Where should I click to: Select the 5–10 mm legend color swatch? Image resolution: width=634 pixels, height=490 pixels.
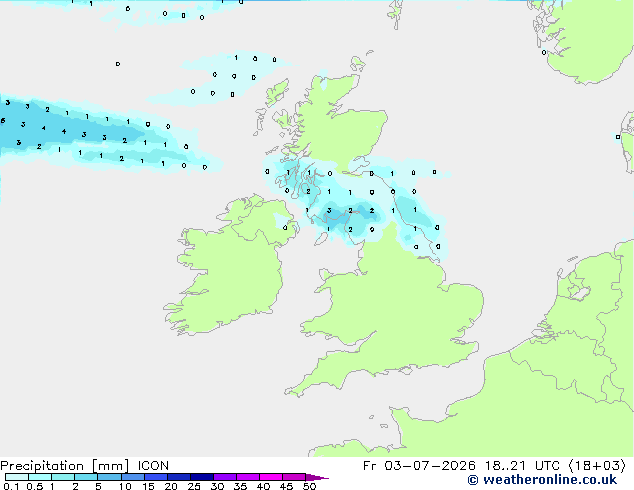(x=109, y=477)
